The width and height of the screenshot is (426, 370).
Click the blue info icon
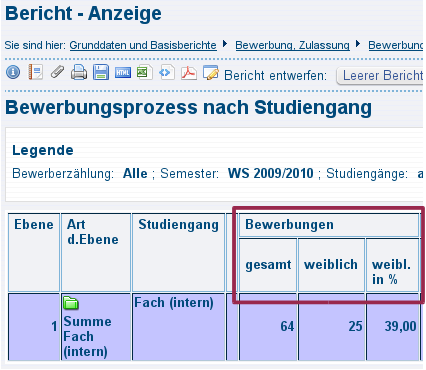click(13, 72)
